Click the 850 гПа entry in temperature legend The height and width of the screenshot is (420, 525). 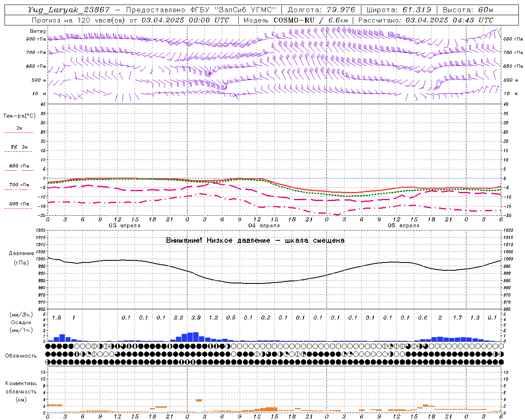tap(19, 166)
